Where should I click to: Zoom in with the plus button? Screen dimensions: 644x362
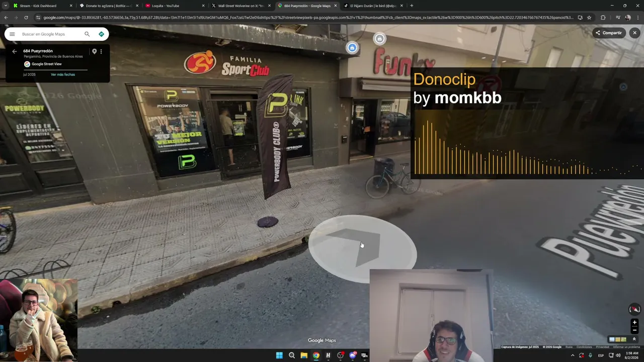click(x=634, y=322)
